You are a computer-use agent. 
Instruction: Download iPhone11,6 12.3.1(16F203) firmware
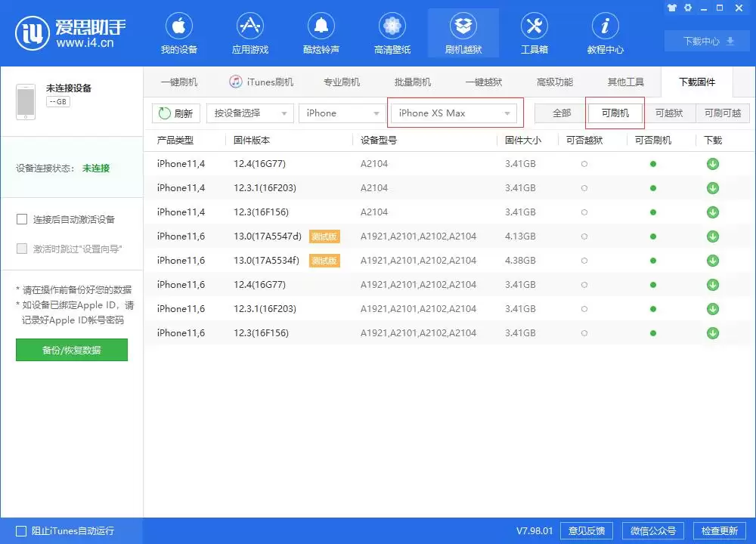(713, 309)
